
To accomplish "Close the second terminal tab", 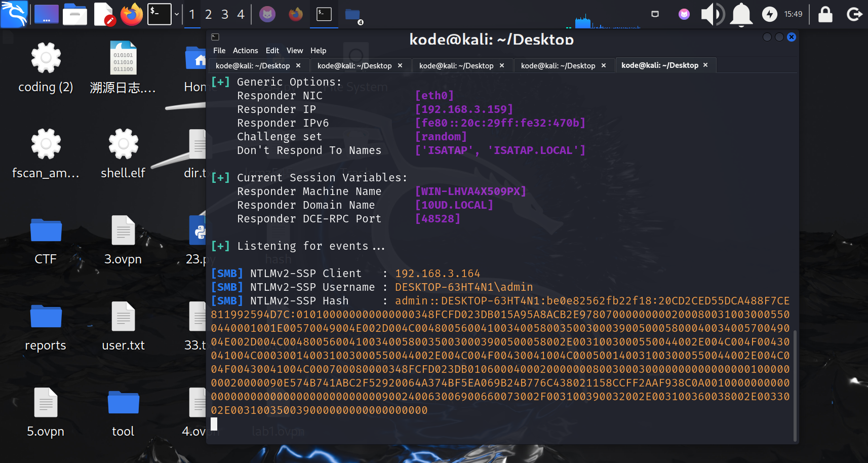I will point(400,65).
